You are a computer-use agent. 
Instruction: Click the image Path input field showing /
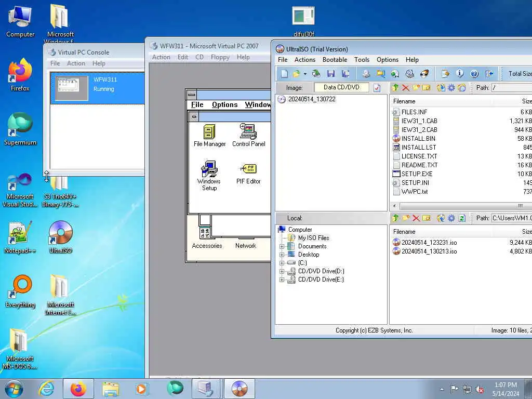pos(512,88)
